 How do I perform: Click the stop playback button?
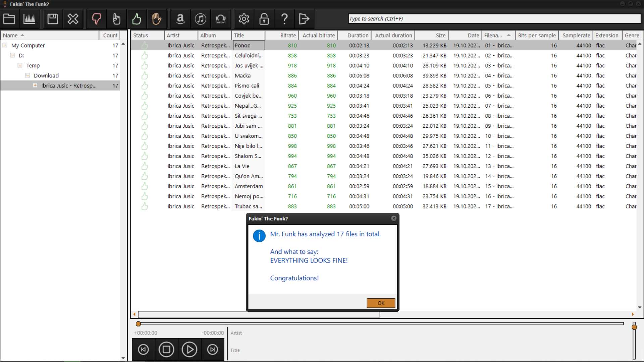pyautogui.click(x=166, y=350)
